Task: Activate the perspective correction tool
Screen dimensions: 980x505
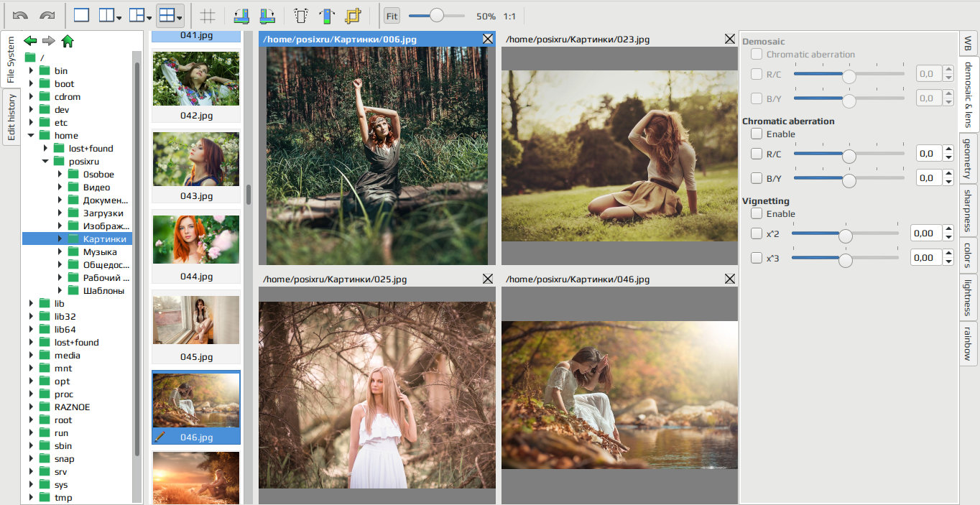Action: click(301, 15)
